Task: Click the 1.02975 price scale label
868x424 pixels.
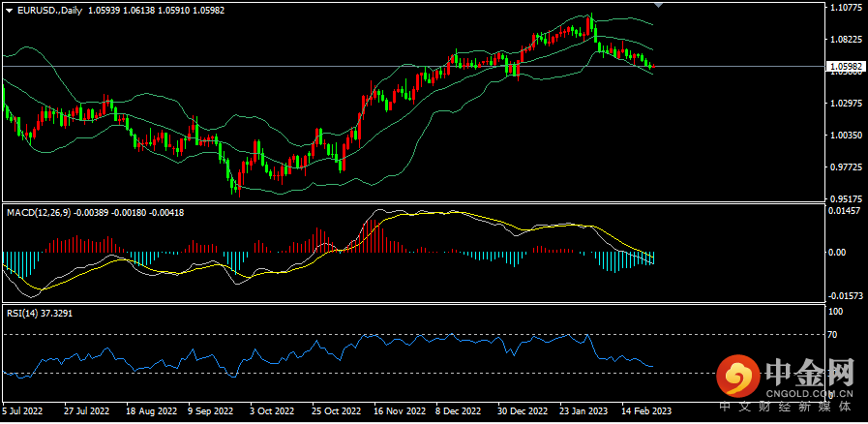Action: [x=845, y=104]
